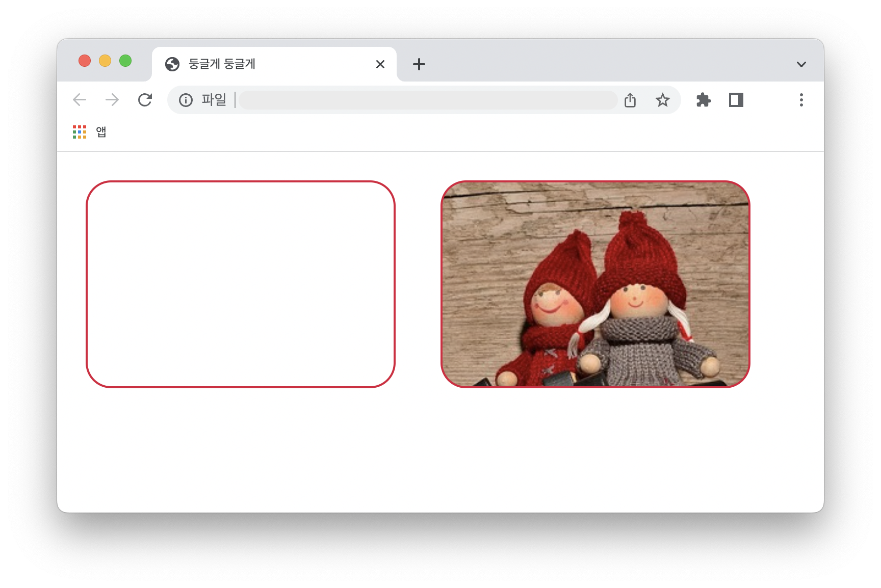Maximize the window with green button
The width and height of the screenshot is (881, 588).
coord(125,61)
